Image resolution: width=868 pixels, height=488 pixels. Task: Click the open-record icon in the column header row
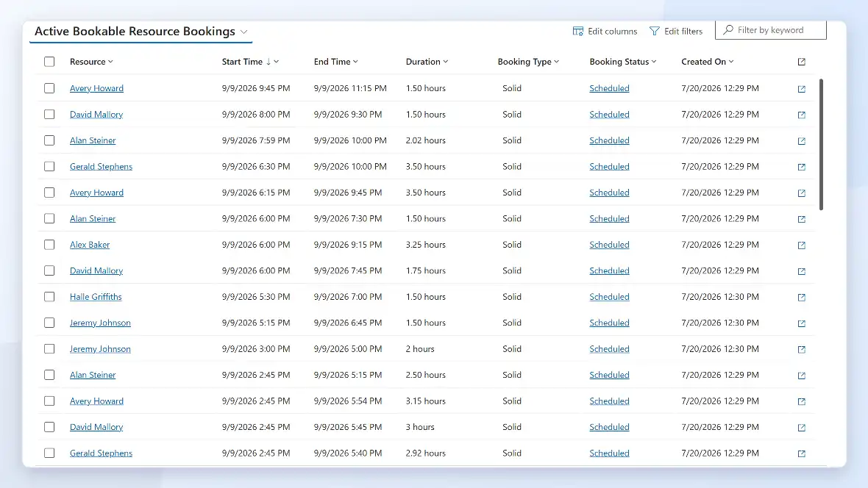point(801,62)
